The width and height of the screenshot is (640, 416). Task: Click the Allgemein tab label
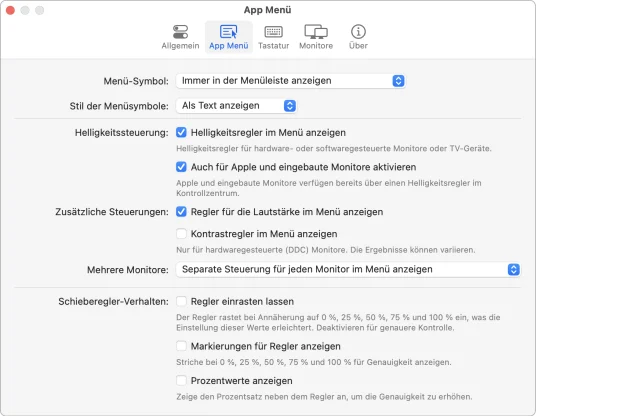click(x=180, y=46)
